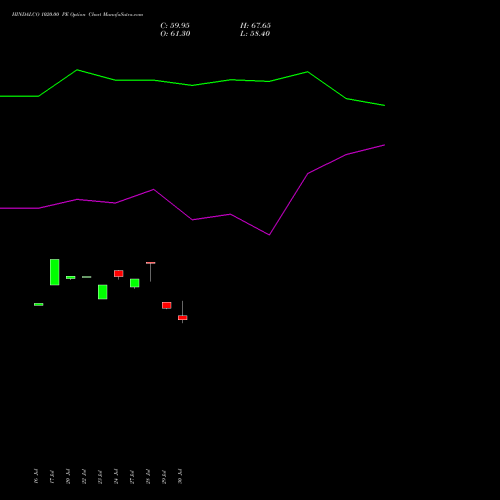500x500 pixels.
Task: Select the green candlestick for 27 Jul
Action: [x=135, y=283]
